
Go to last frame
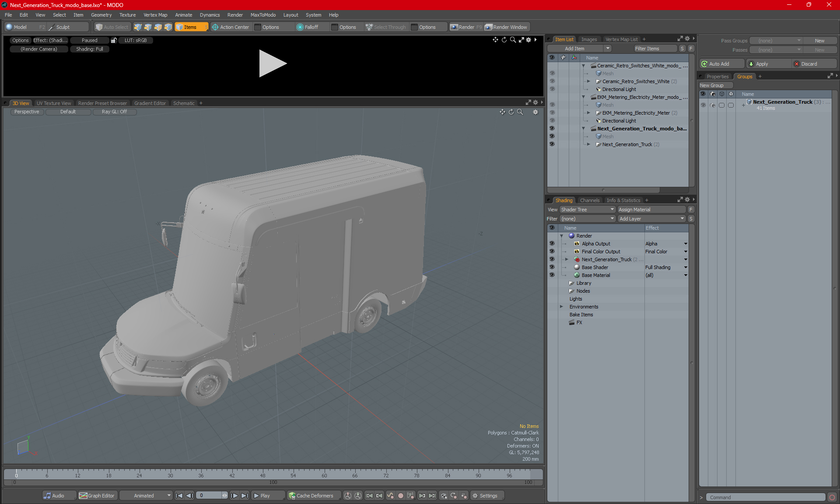(245, 496)
